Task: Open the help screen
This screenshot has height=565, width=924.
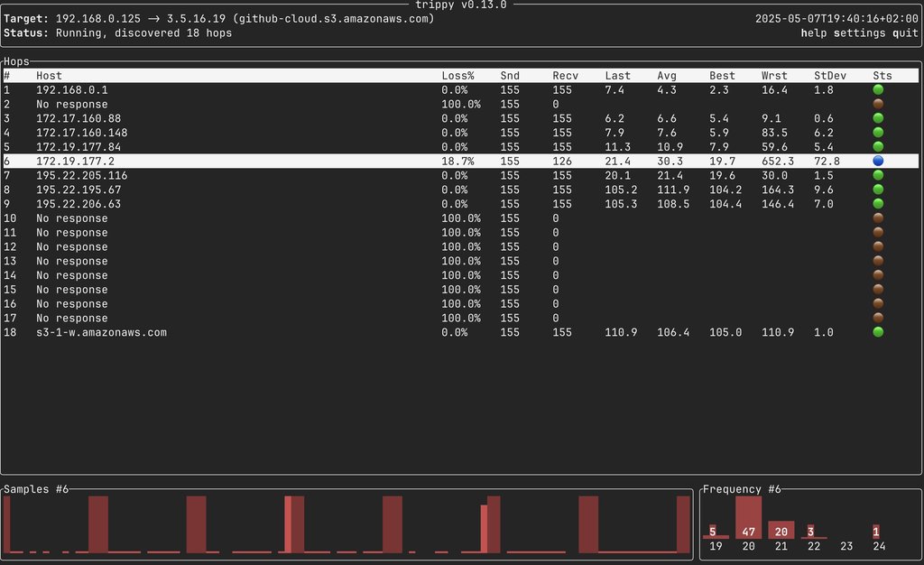Action: 814,33
